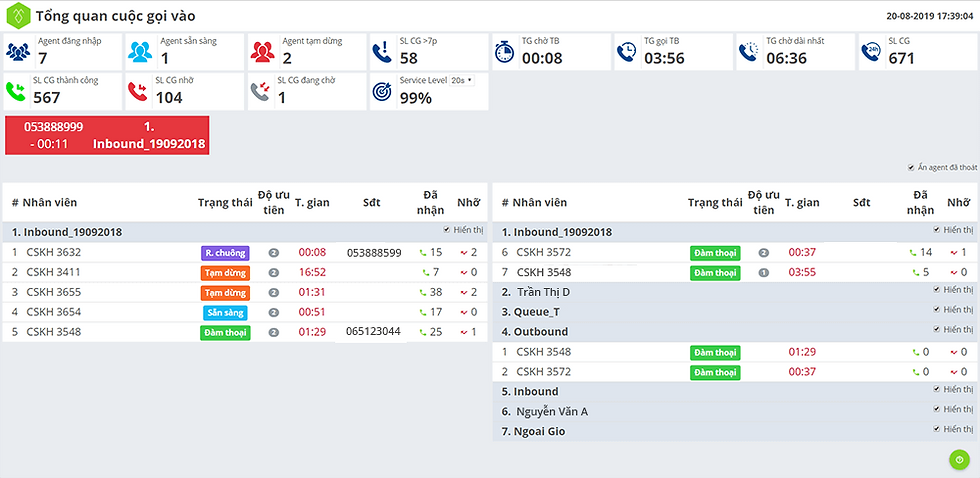
Task: Click the gray SL CG đang chờ icon
Action: pos(259,92)
